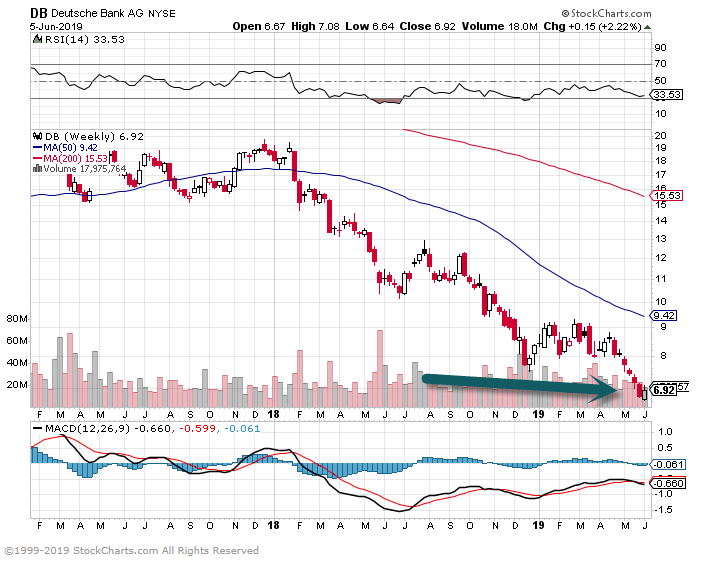This screenshot has height=582, width=713.
Task: Click the RSI(14) 33.53 legend text
Action: click(85, 40)
